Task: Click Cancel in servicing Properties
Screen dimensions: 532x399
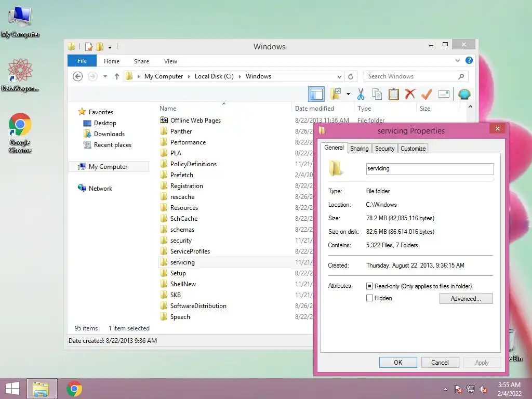Action: coord(440,362)
